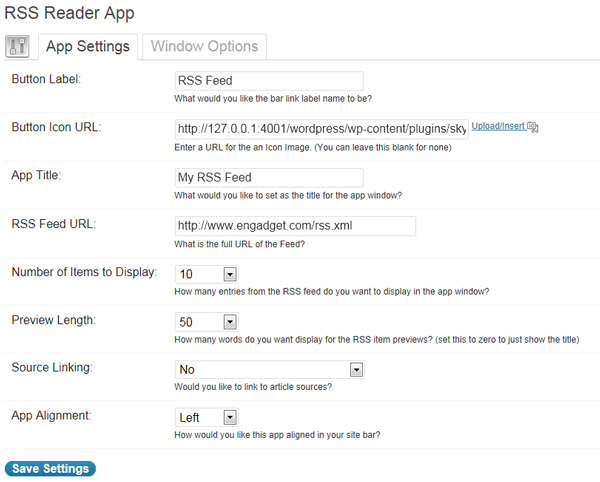Expand the Source Linking dropdown arrow
600x482 pixels.
[x=356, y=370]
